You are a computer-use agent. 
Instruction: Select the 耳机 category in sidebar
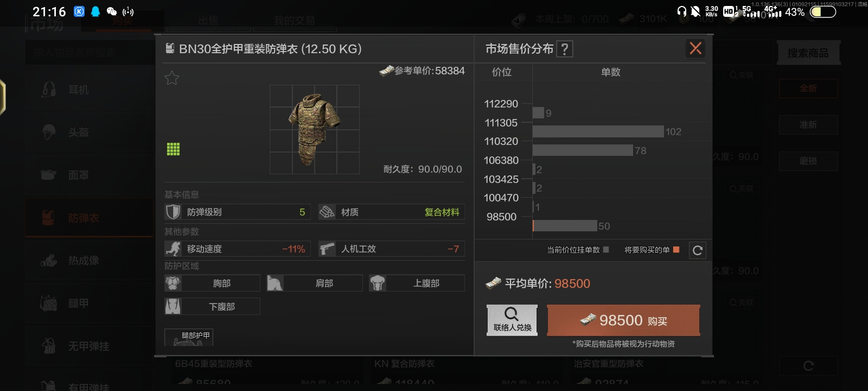point(89,90)
